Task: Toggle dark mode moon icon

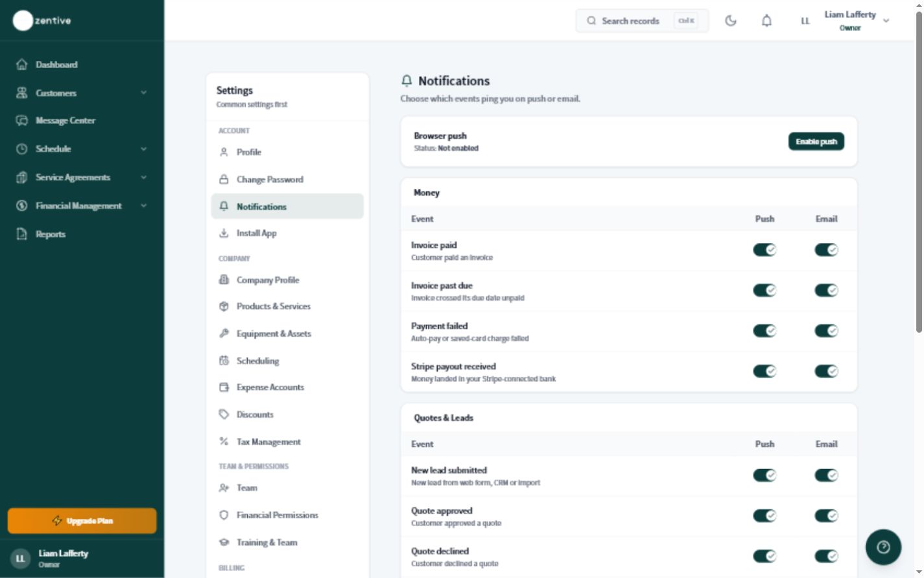Action: 731,21
